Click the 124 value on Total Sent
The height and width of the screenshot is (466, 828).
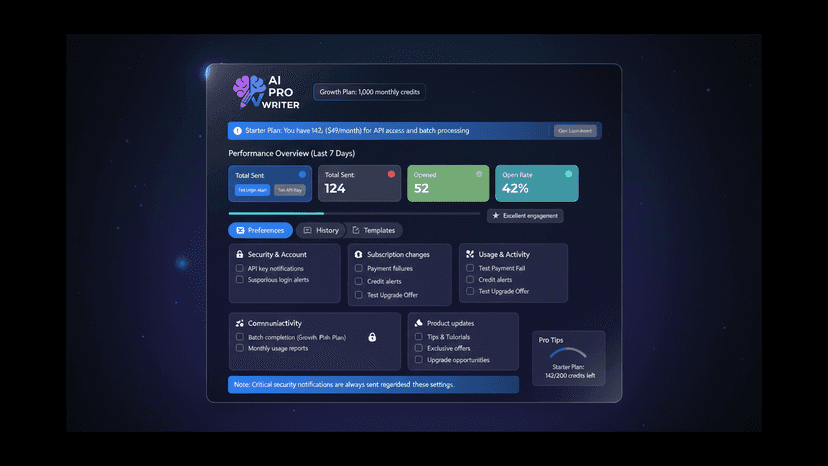pos(335,189)
